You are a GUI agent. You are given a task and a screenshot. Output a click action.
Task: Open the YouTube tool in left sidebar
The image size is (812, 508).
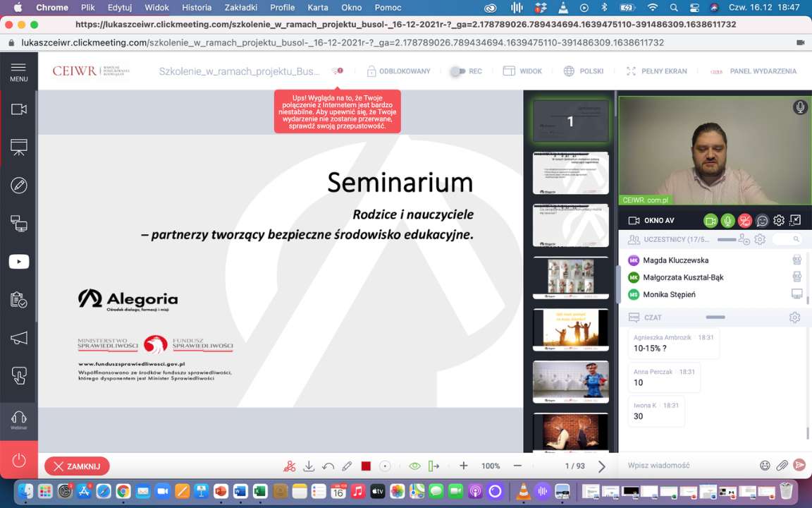click(x=19, y=262)
